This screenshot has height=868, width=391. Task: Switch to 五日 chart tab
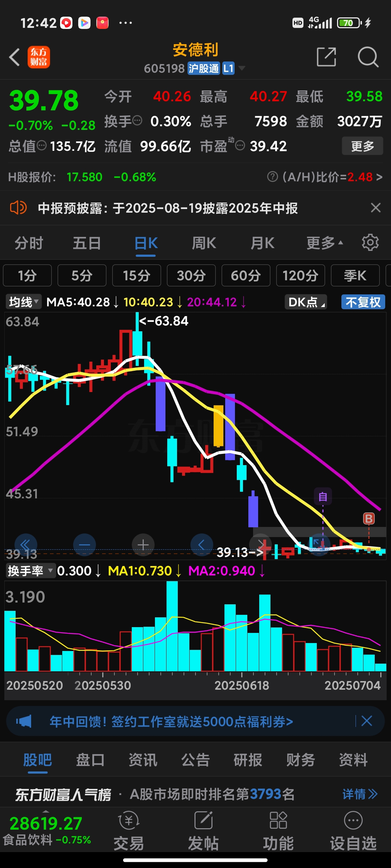[87, 243]
